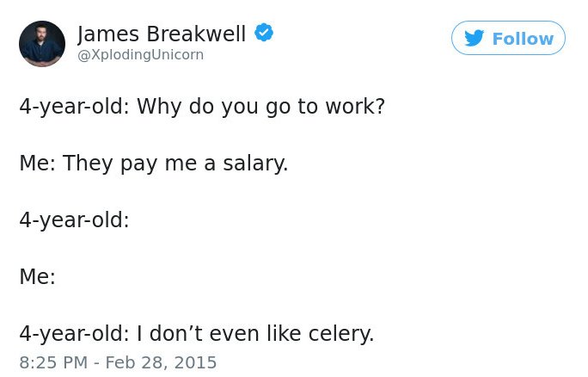Viewport: 588px width, 377px height.
Task: Click the blank '4-year-old:' line in middle
Action: 74,220
